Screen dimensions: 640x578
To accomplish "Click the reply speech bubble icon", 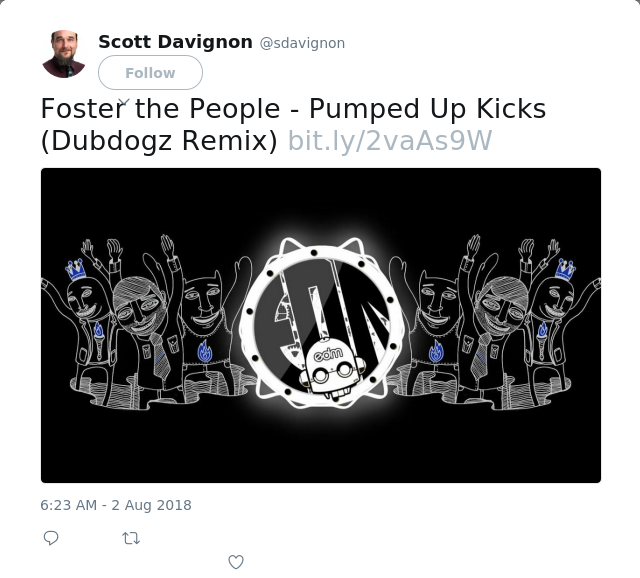I will (x=51, y=538).
